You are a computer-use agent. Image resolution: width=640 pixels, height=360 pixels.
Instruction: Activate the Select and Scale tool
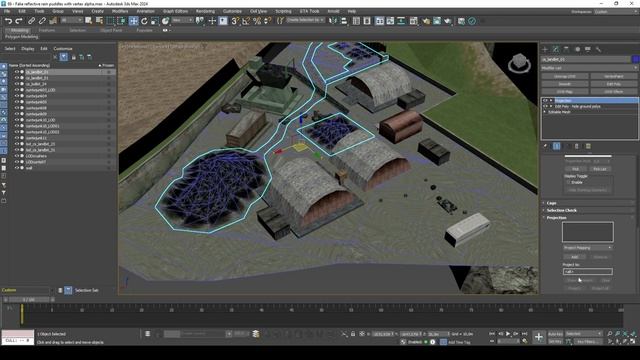click(x=155, y=21)
